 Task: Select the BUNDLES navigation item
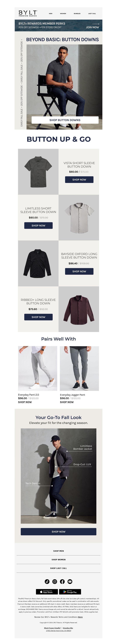point(77,13)
